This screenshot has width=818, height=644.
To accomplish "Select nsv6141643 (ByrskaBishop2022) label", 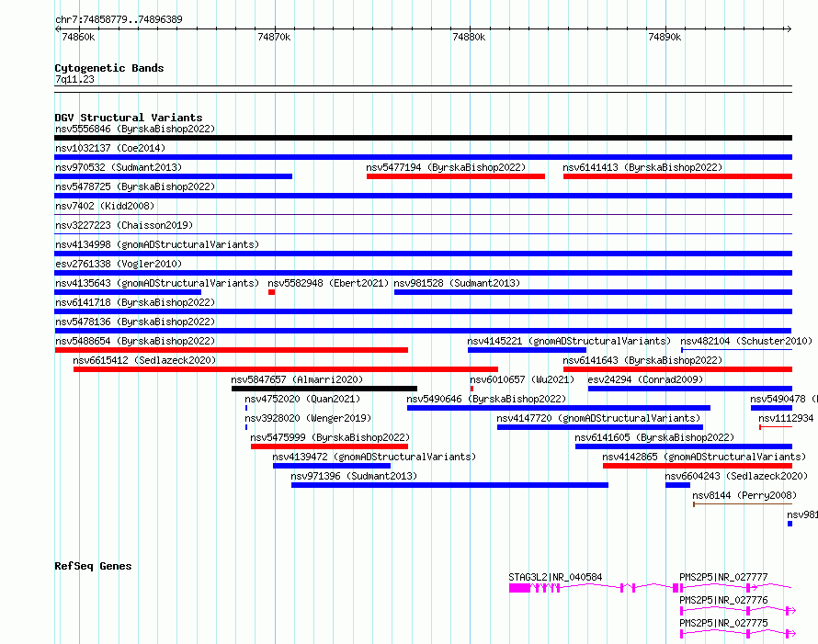I will pyautogui.click(x=642, y=360).
